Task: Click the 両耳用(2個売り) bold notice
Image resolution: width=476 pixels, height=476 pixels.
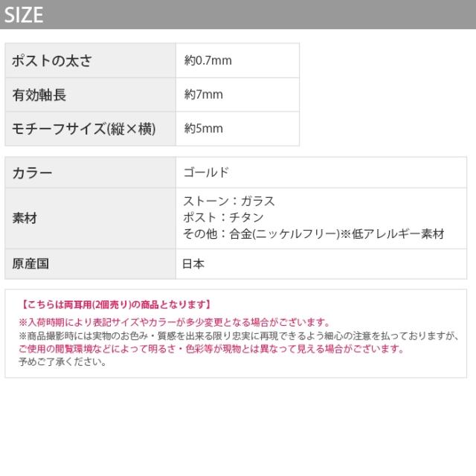Action: (116, 304)
